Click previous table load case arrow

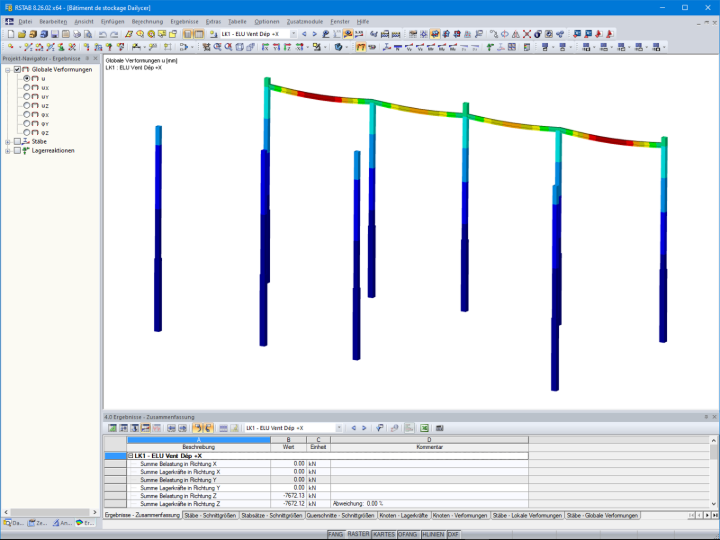[354, 428]
